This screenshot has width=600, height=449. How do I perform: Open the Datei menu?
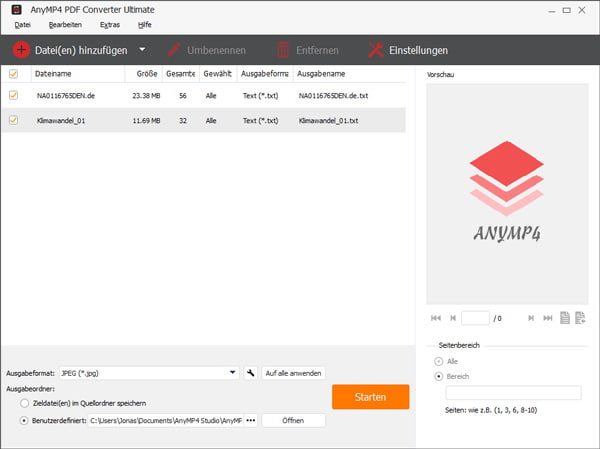tap(22, 25)
